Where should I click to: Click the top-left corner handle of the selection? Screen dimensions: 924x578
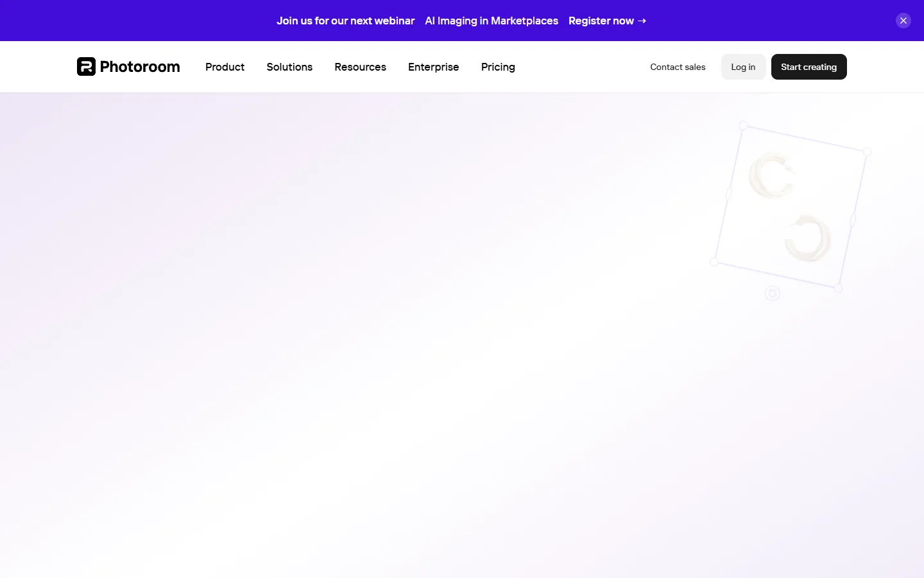744,125
